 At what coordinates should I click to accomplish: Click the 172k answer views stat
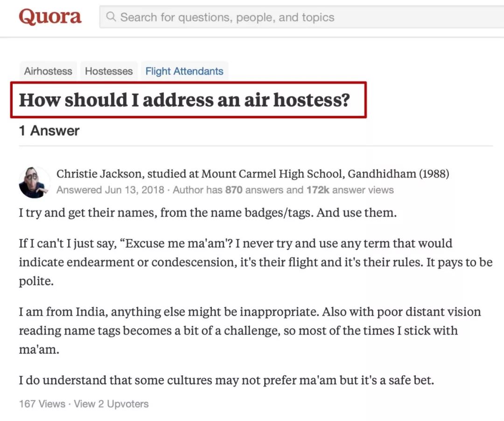tap(350, 190)
